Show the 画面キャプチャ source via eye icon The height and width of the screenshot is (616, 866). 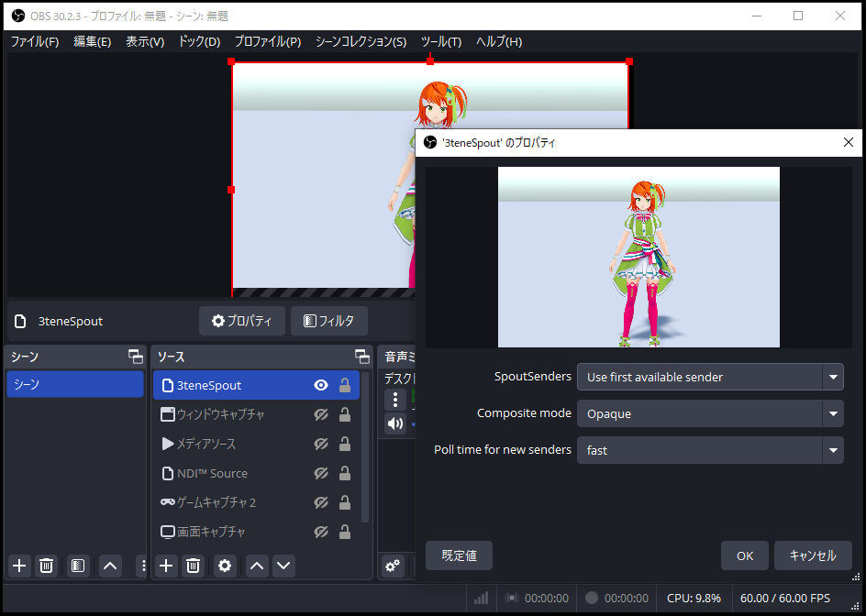pos(321,532)
